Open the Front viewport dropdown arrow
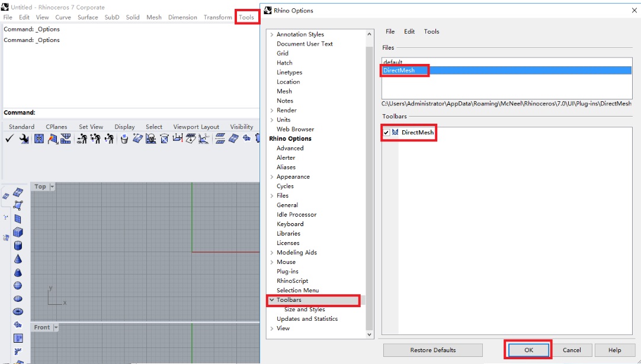 tap(56, 327)
